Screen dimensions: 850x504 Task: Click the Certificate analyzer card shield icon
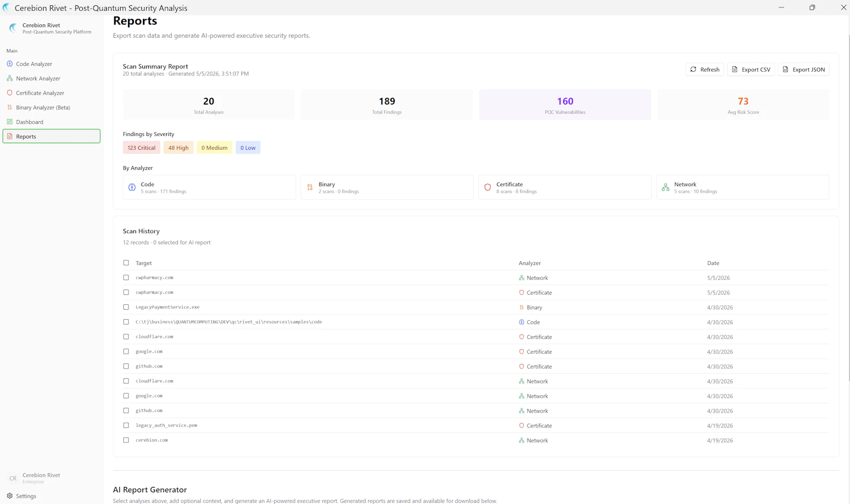[488, 187]
